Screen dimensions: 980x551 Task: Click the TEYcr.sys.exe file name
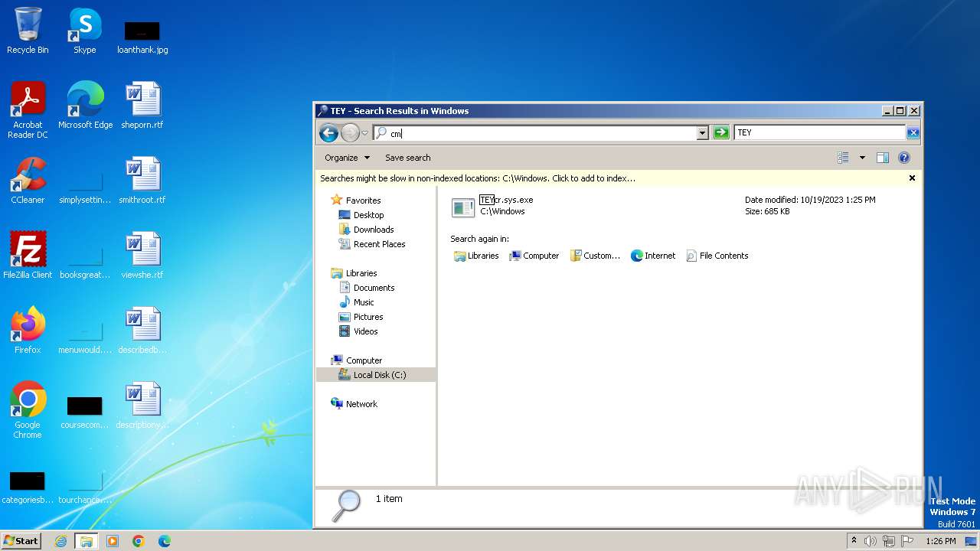[x=506, y=200]
